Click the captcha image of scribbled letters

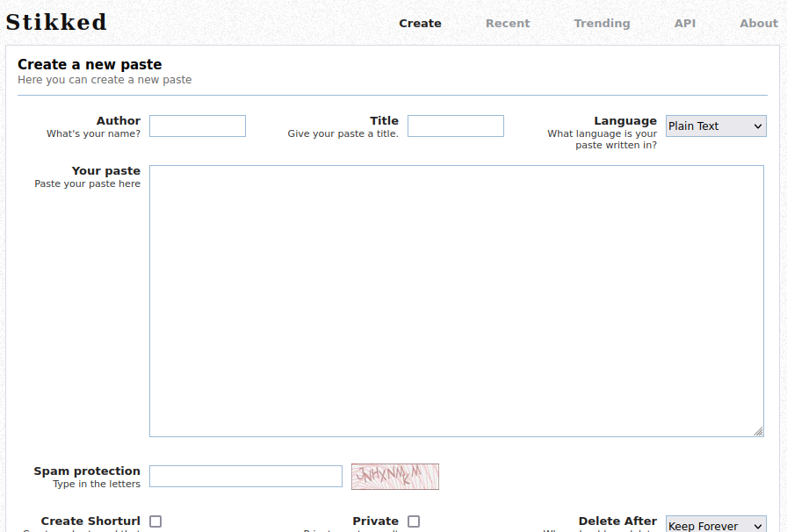pyautogui.click(x=394, y=476)
